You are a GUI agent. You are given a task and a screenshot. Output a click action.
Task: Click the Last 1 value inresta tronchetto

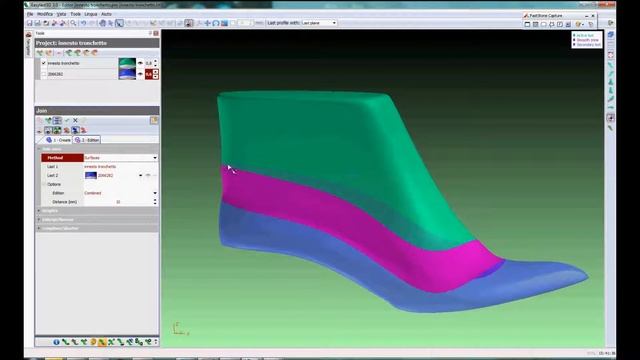[100, 167]
